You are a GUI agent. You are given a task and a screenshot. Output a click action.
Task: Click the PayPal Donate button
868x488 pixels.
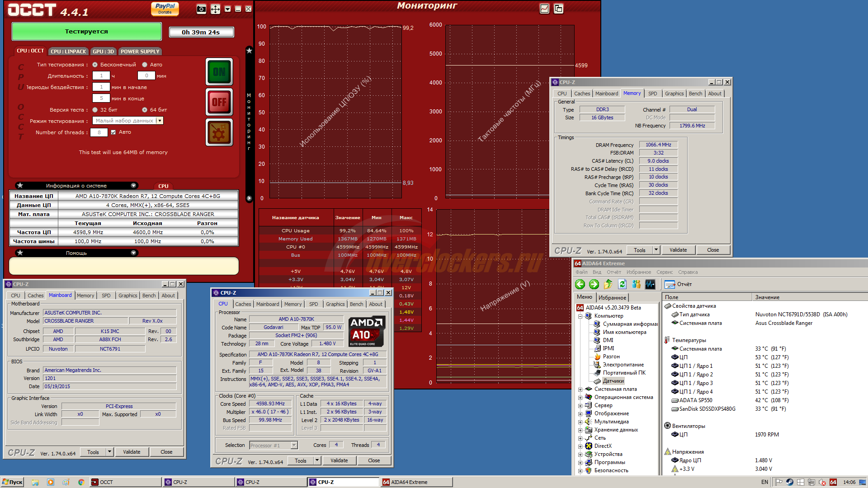pos(165,9)
